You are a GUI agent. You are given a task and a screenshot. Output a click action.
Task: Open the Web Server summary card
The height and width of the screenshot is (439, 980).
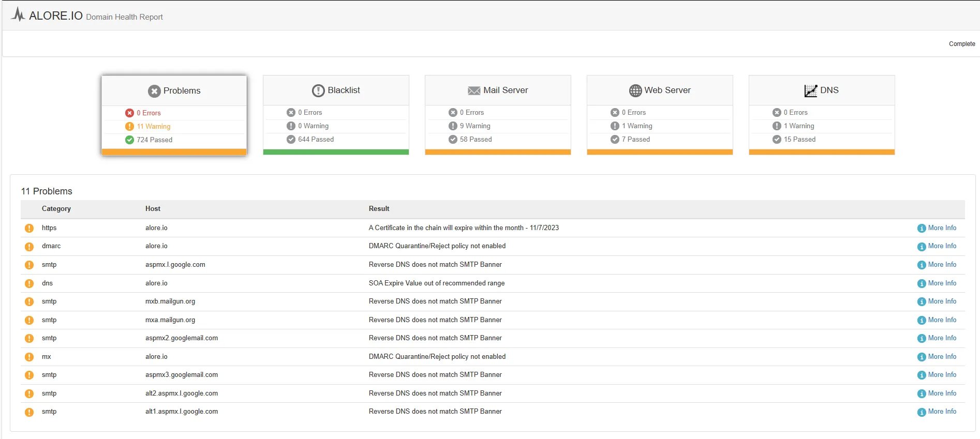coord(660,115)
